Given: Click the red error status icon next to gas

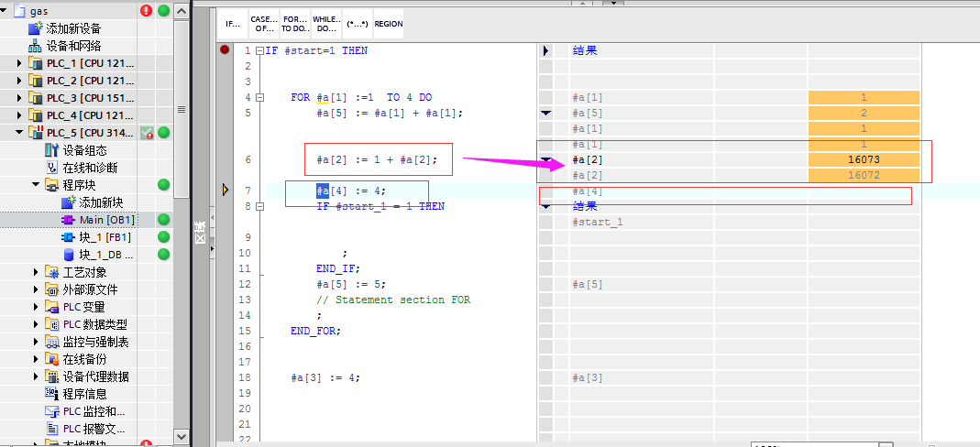Looking at the screenshot, I should 146,11.
